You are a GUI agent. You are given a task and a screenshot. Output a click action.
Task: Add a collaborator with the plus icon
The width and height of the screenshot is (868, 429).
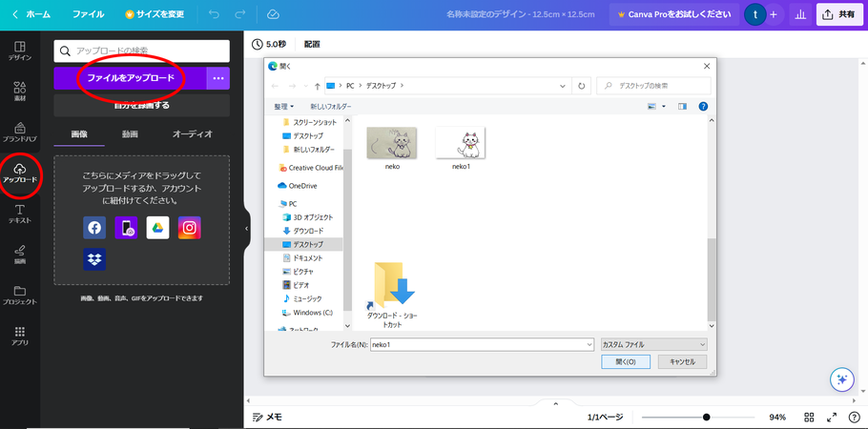click(x=774, y=15)
